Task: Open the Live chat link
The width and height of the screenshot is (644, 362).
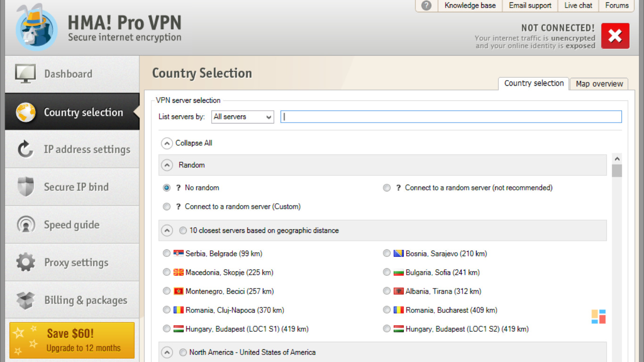Action: [x=578, y=6]
